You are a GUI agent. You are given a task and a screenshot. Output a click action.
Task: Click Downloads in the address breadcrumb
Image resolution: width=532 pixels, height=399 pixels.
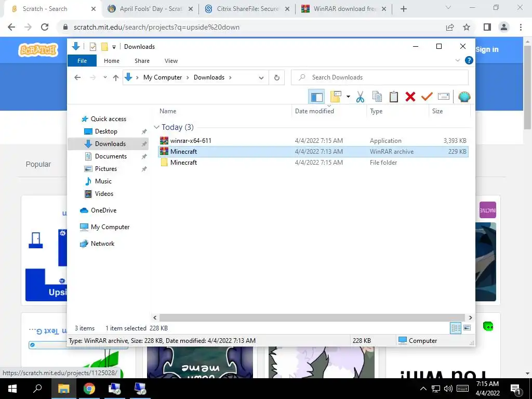pyautogui.click(x=209, y=77)
